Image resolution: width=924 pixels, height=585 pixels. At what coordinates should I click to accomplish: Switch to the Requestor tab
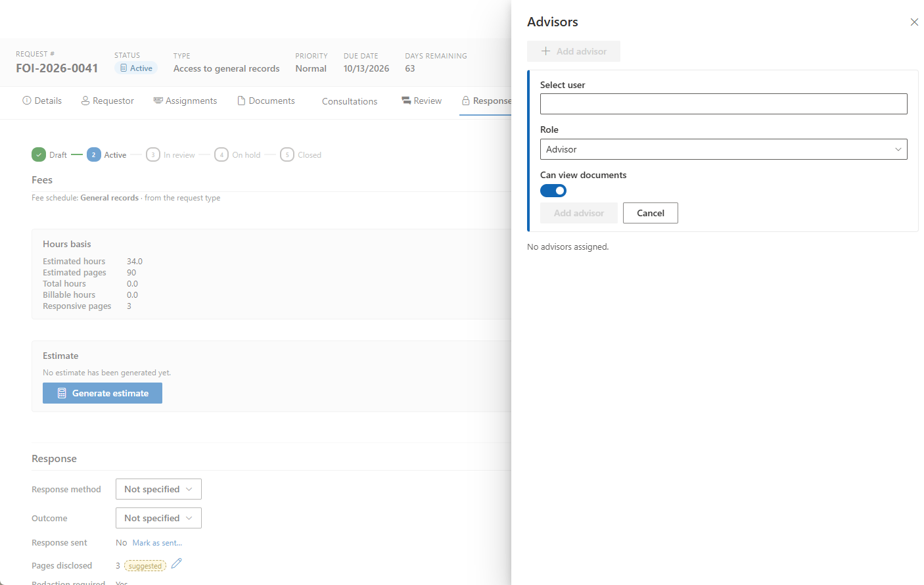108,101
